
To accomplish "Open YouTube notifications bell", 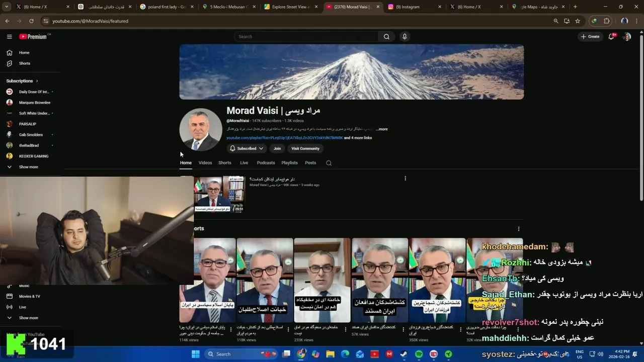I will point(611,37).
